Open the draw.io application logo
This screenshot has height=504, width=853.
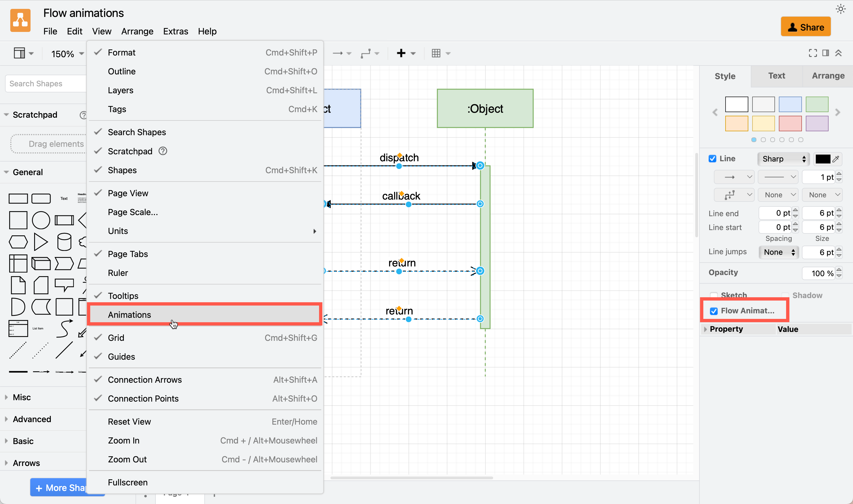tap(20, 20)
